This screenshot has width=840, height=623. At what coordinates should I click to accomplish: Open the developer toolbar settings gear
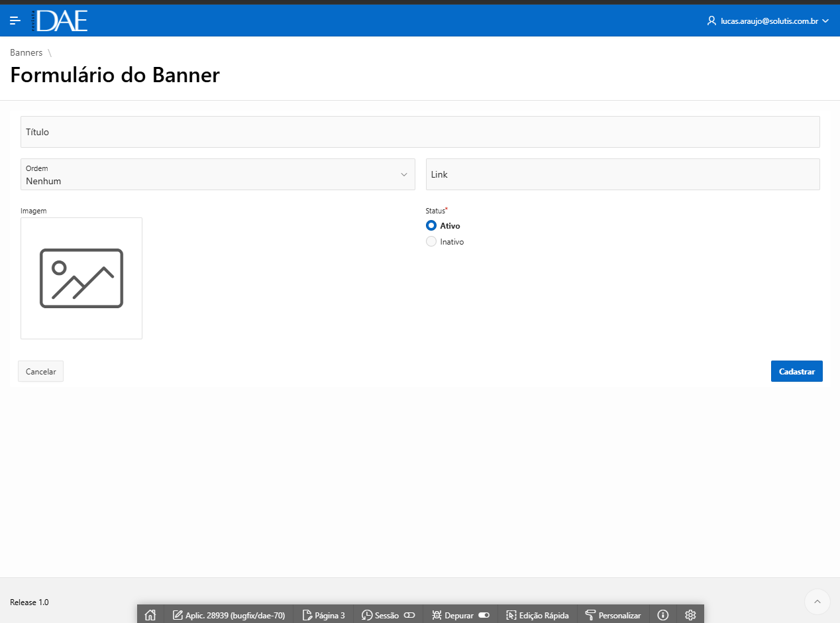coord(690,614)
